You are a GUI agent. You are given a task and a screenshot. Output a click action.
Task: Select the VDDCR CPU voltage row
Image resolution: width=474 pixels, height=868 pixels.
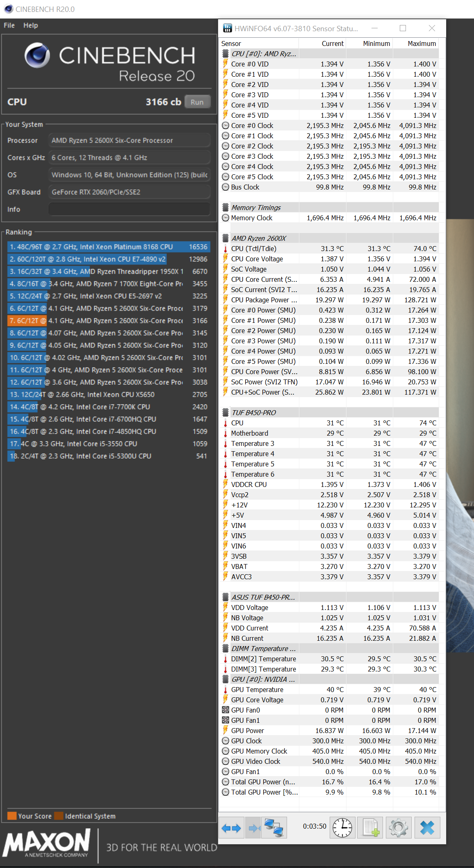coord(330,484)
